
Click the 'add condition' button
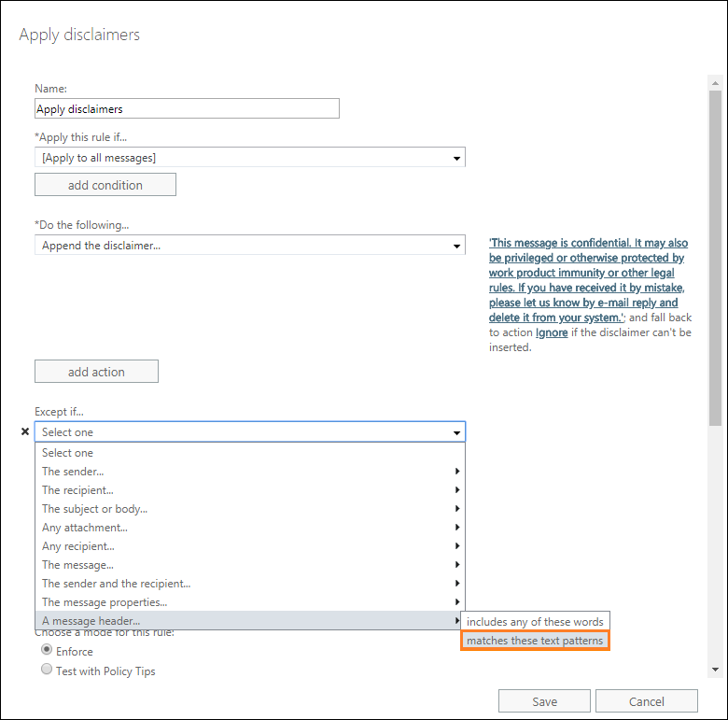[x=105, y=185]
